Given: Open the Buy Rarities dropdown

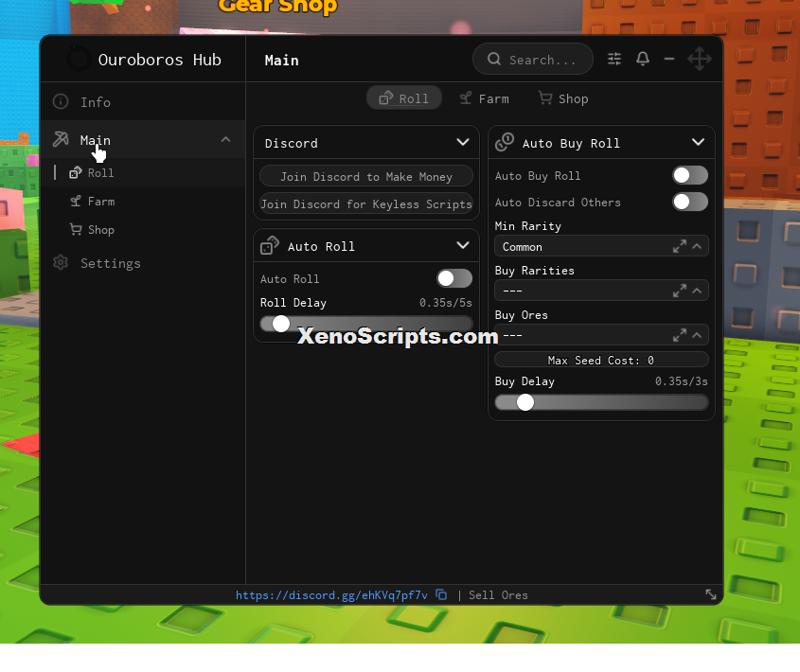Looking at the screenshot, I should (x=601, y=291).
